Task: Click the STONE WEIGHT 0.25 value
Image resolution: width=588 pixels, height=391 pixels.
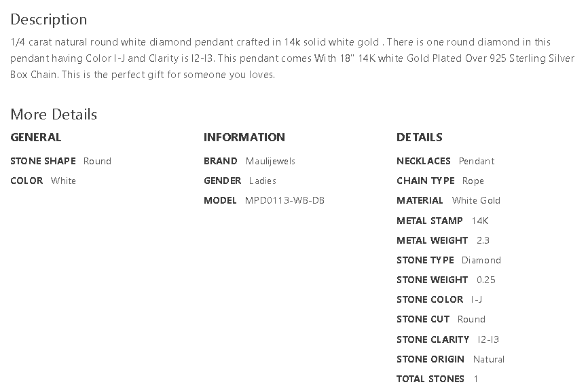Action: [x=486, y=280]
